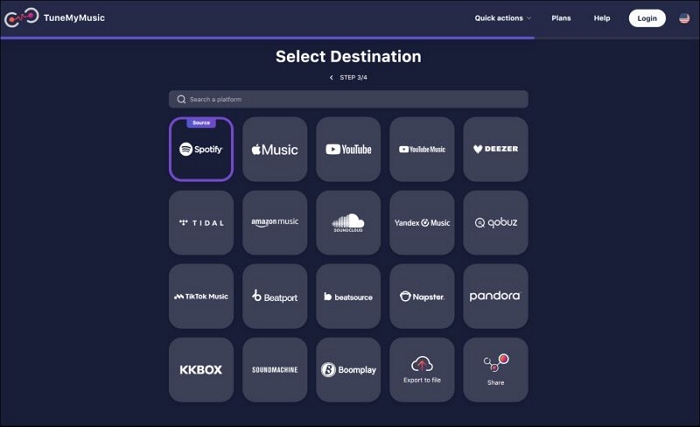The width and height of the screenshot is (700, 427).
Task: Click the Login button
Action: tap(647, 18)
